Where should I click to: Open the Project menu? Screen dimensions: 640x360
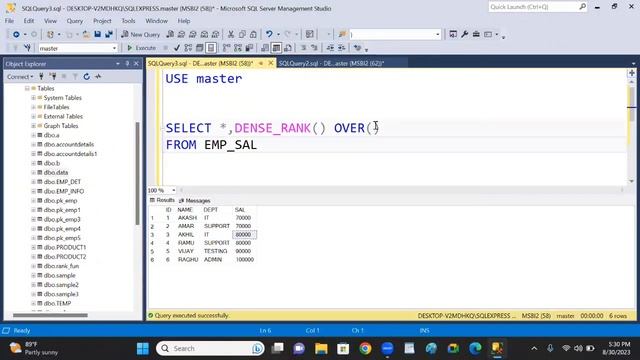(x=102, y=21)
